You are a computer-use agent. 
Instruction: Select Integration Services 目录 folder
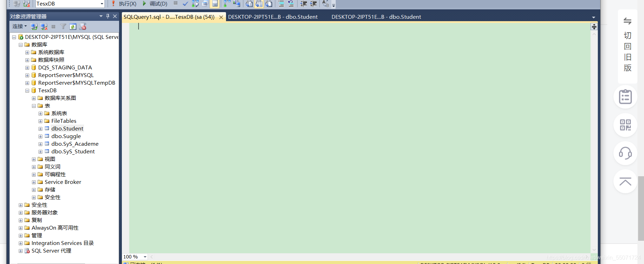pyautogui.click(x=62, y=243)
